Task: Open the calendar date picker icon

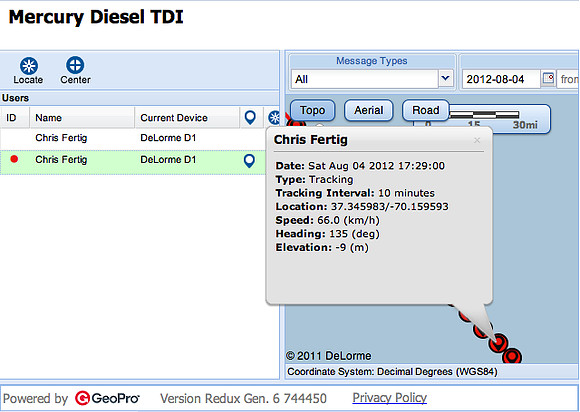Action: click(x=548, y=79)
